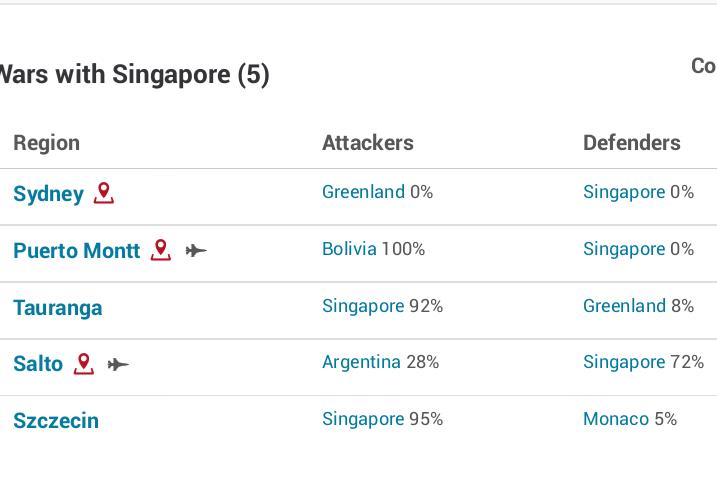Viewport: 717px width, 500px height.
Task: Click Singapore attacker link in Szczecin row
Action: pyautogui.click(x=363, y=419)
